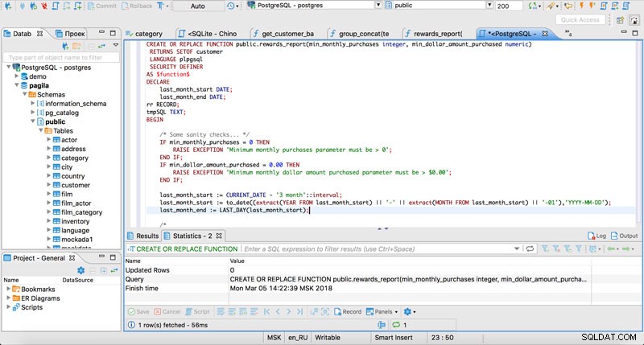This screenshot has height=345, width=644.
Task: Switch to the Results tab
Action: [x=142, y=236]
